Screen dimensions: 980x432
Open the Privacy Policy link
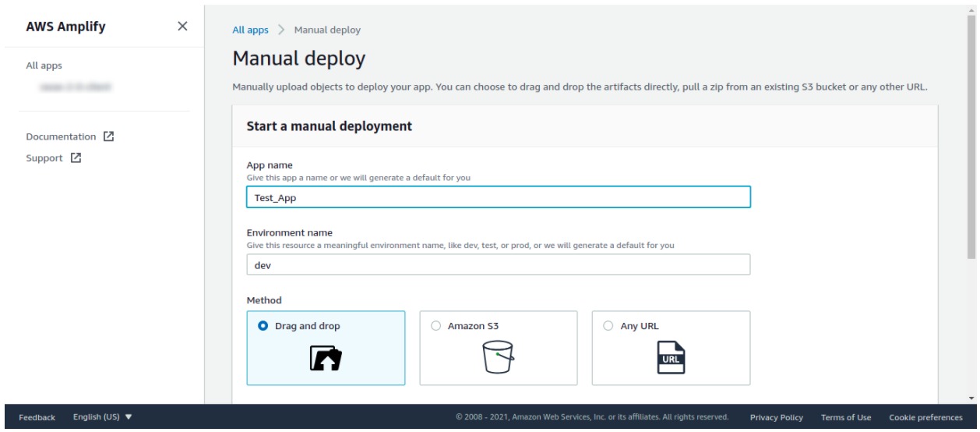(x=776, y=417)
